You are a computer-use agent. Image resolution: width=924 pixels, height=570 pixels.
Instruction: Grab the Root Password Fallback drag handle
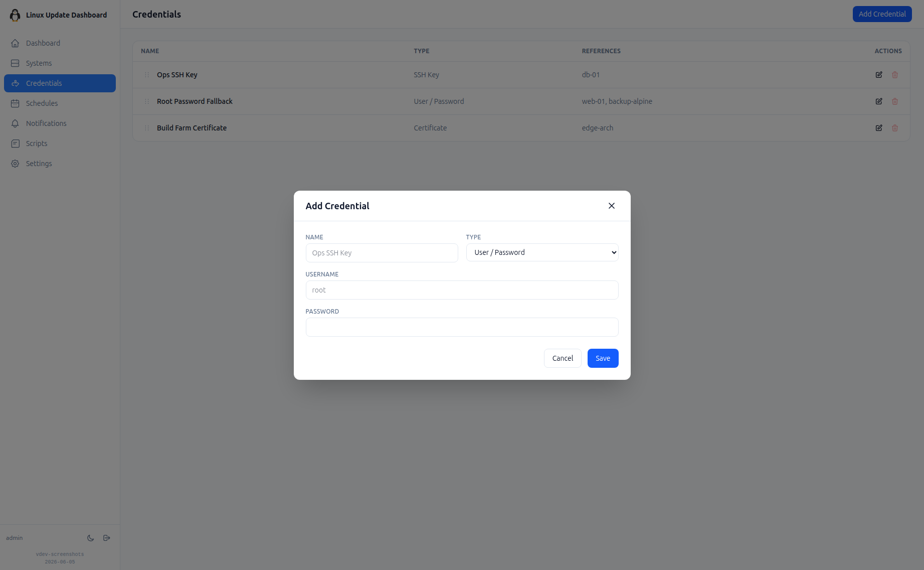pyautogui.click(x=147, y=101)
